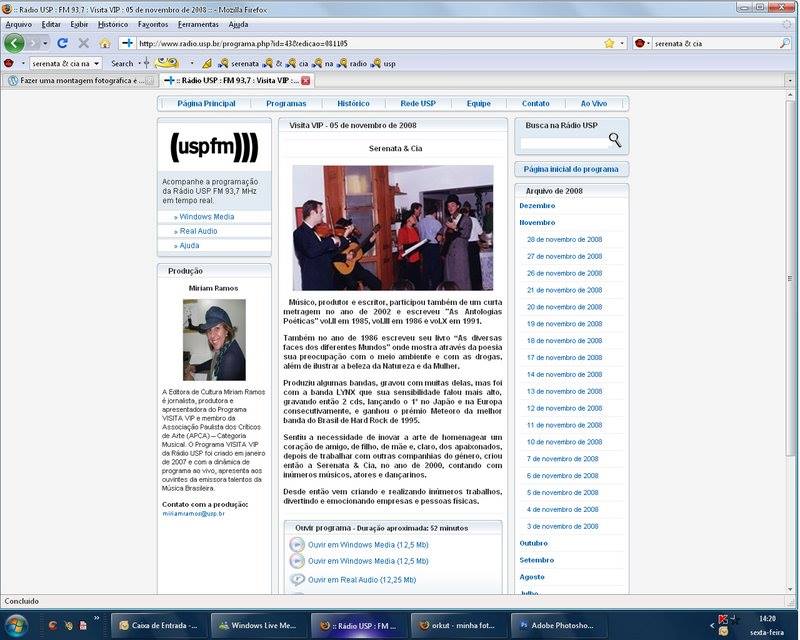Open the Histórico menu in menu bar

113,24
